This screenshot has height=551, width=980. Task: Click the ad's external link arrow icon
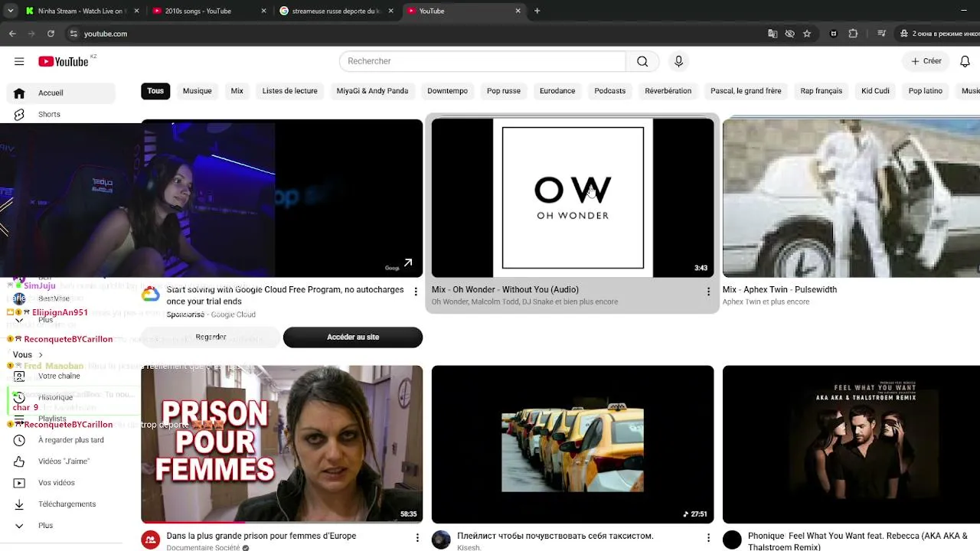click(408, 263)
